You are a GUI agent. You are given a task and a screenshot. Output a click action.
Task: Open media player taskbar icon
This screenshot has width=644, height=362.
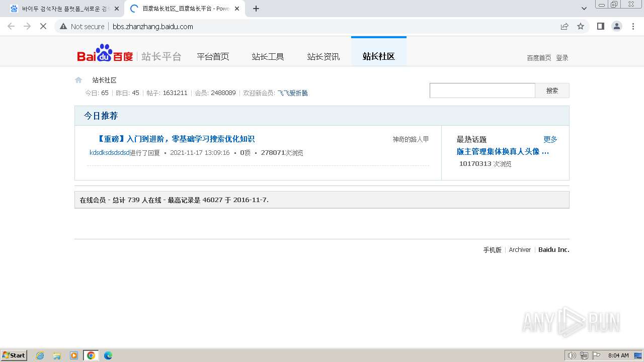[74, 355]
